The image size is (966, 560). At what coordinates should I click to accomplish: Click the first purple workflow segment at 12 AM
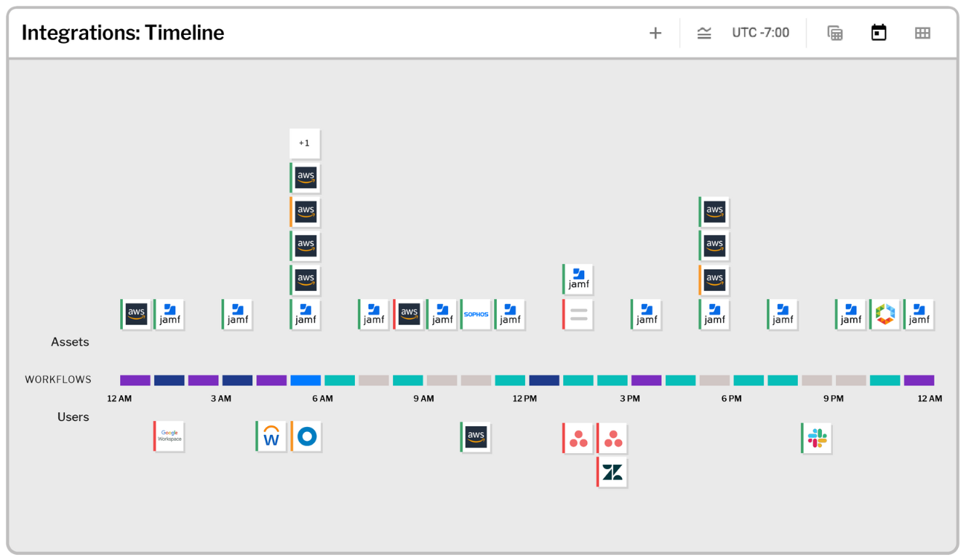(135, 380)
